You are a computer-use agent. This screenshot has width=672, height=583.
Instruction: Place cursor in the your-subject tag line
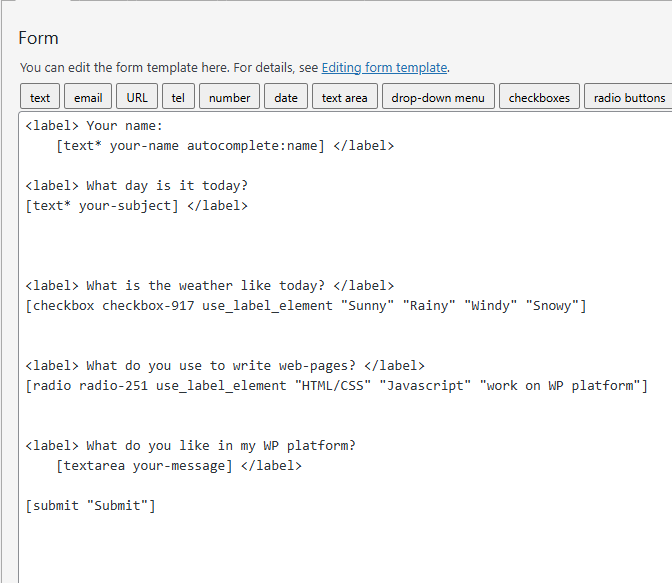(136, 206)
